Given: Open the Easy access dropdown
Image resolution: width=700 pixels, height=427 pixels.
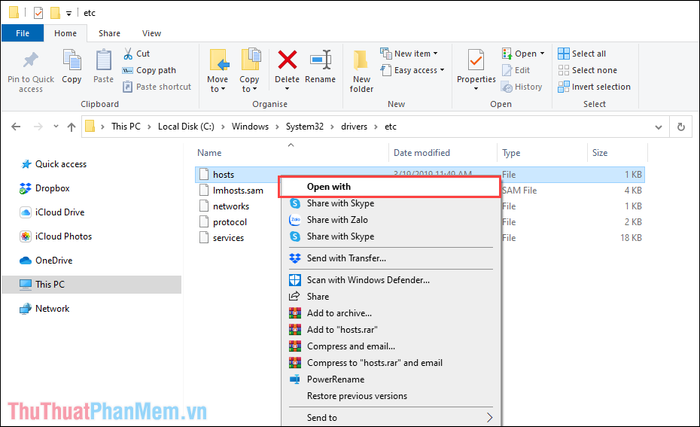Looking at the screenshot, I should [x=412, y=70].
